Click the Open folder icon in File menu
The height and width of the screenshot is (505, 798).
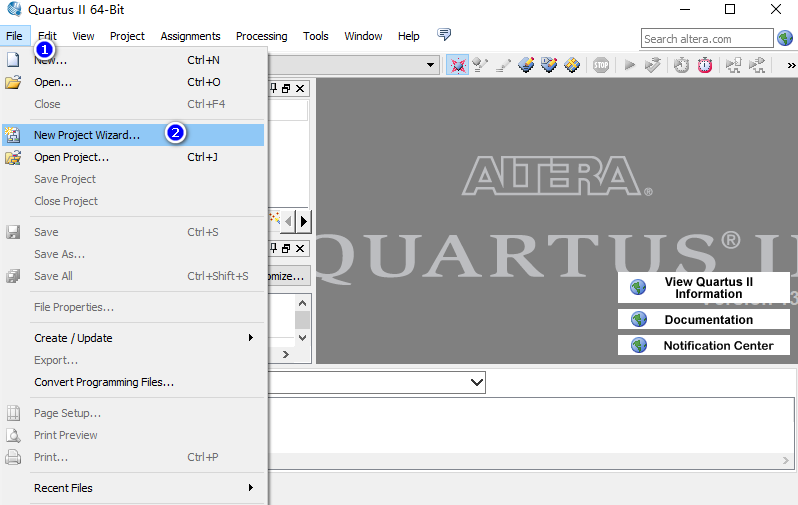[x=13, y=82]
